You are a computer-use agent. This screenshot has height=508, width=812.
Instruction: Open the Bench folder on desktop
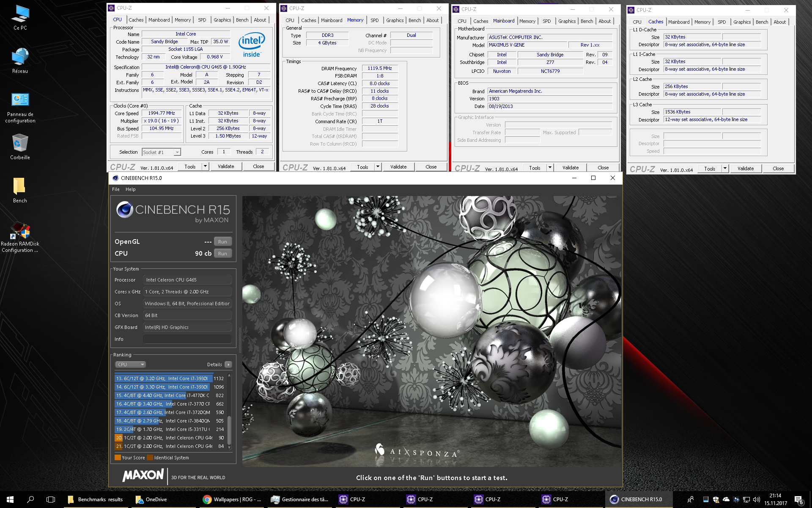click(x=20, y=190)
